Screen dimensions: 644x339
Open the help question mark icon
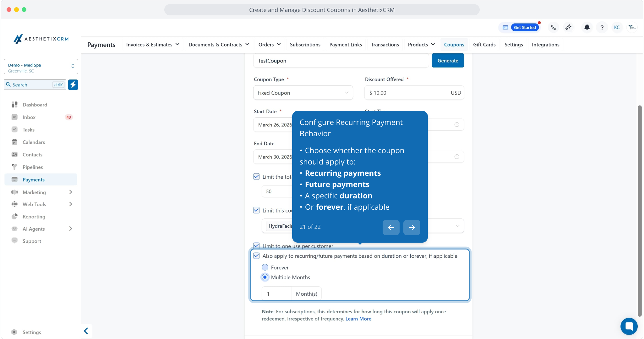pyautogui.click(x=602, y=27)
